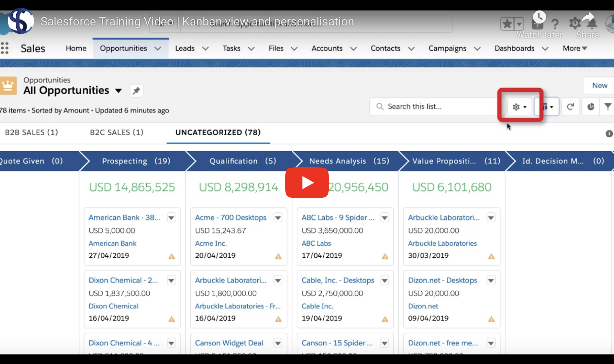
Task: Click the USD 14,865,525 Prospecting total
Action: tap(132, 187)
